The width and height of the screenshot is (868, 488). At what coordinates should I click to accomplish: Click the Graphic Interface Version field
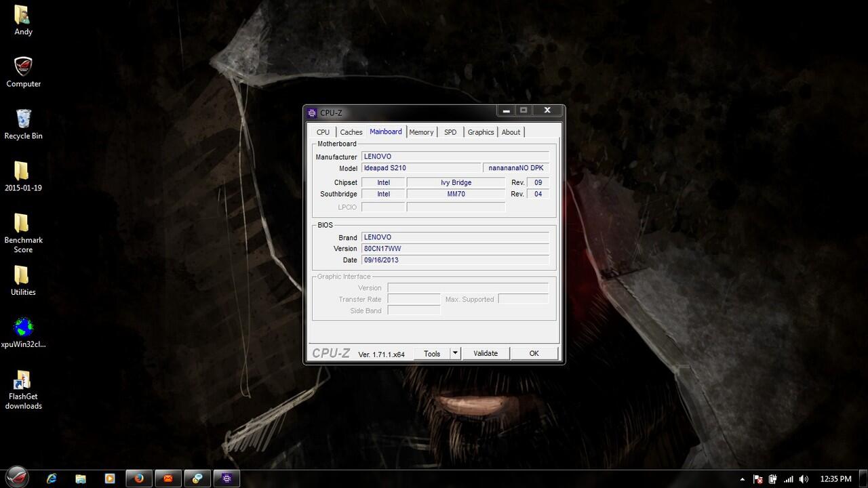point(468,288)
